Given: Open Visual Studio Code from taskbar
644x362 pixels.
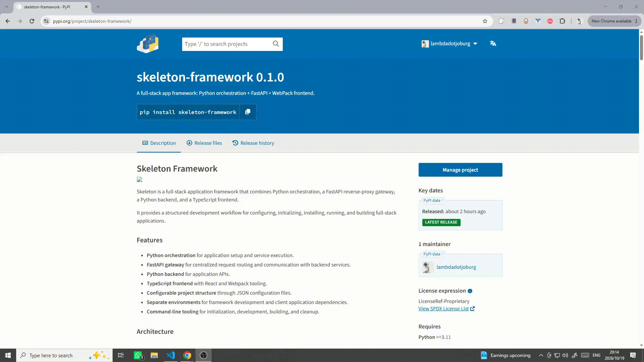Looking at the screenshot, I should tap(171, 355).
